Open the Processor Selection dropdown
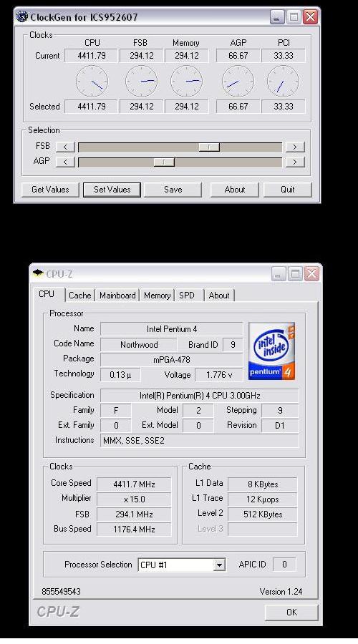 tap(220, 565)
